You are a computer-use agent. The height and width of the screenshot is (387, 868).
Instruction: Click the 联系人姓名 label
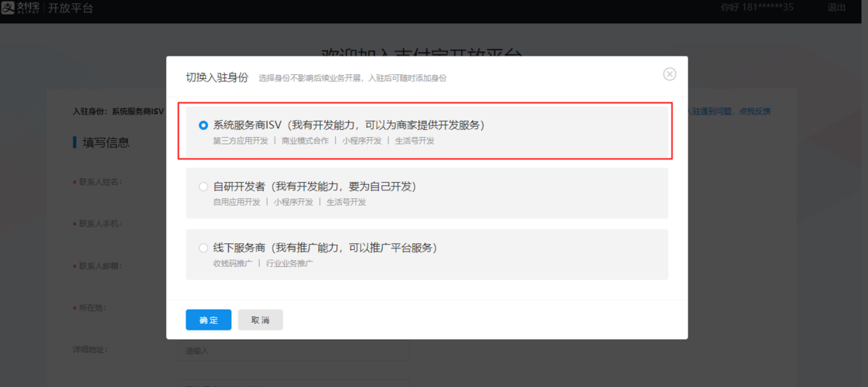(101, 182)
